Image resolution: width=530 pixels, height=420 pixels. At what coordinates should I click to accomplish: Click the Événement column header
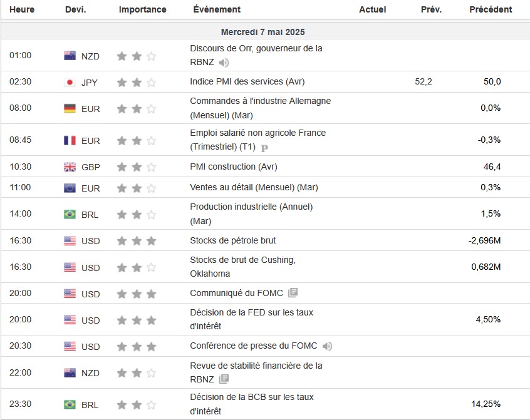point(217,9)
